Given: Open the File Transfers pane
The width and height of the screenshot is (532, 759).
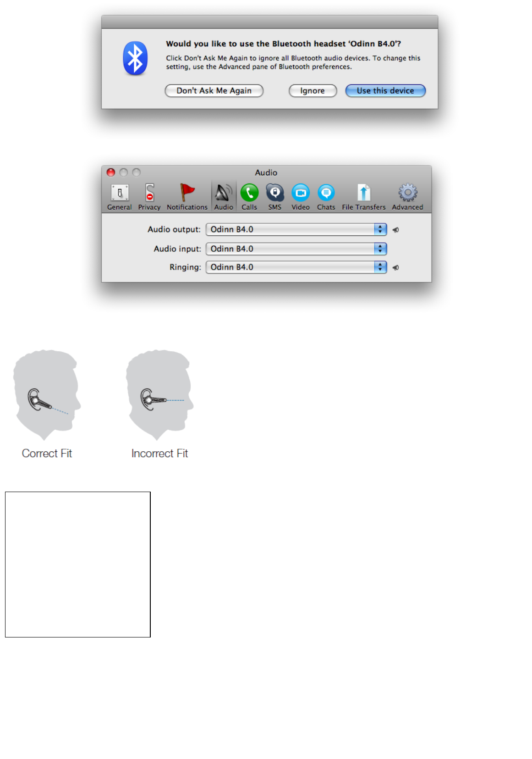Looking at the screenshot, I should point(364,197).
